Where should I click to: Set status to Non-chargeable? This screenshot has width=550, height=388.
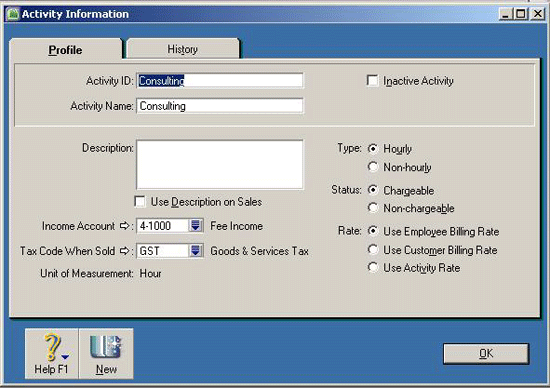pos(373,208)
